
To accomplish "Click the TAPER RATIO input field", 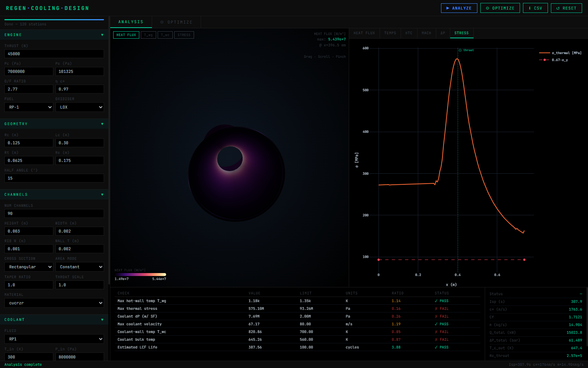I will [29, 285].
